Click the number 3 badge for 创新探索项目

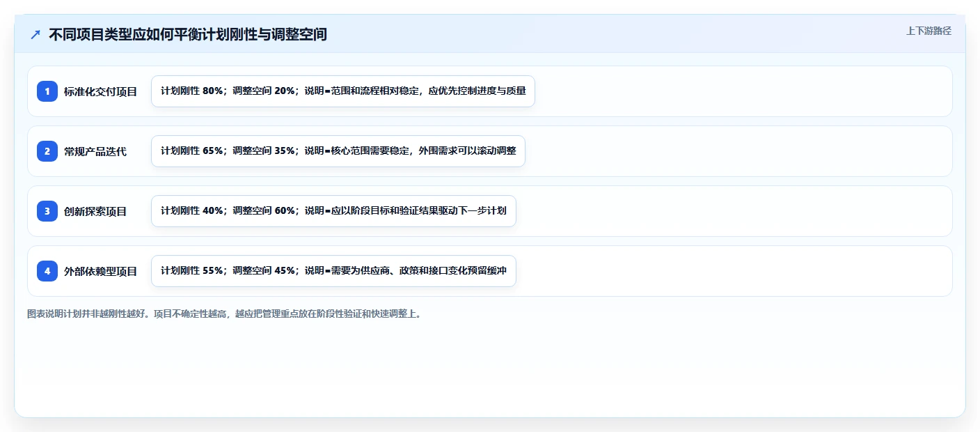click(47, 211)
